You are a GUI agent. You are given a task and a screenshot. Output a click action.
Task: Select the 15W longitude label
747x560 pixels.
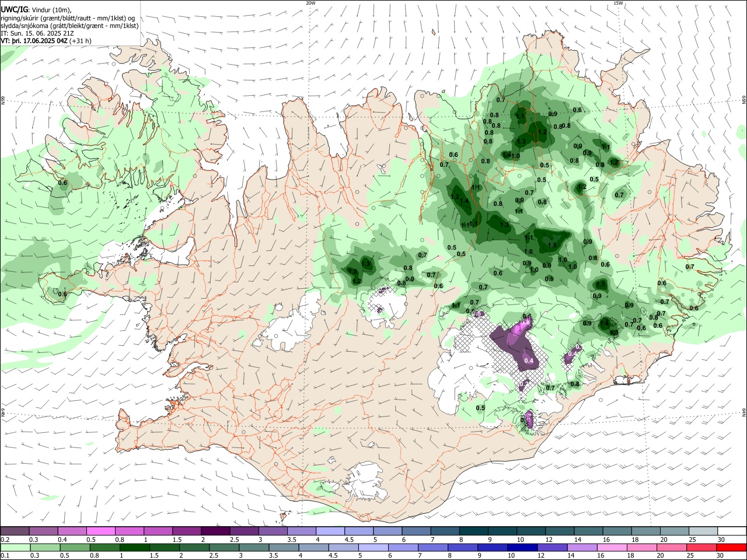[618, 3]
